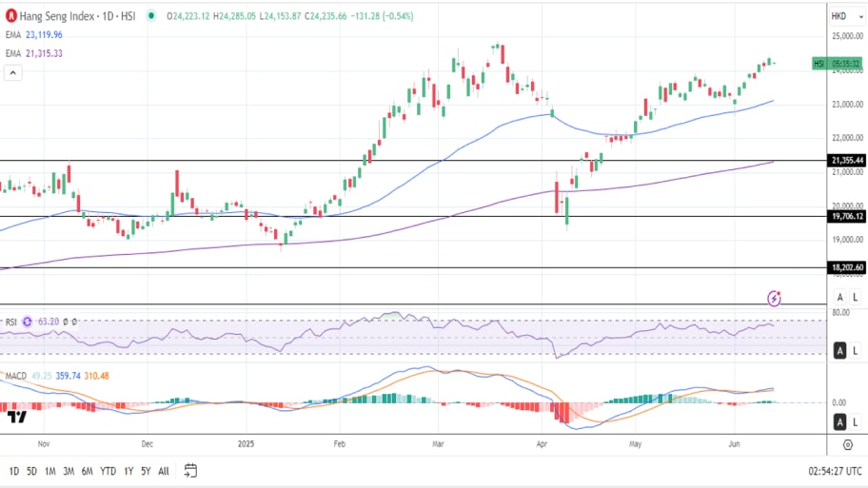Toggle auto scale A in RSI pane

click(x=839, y=350)
